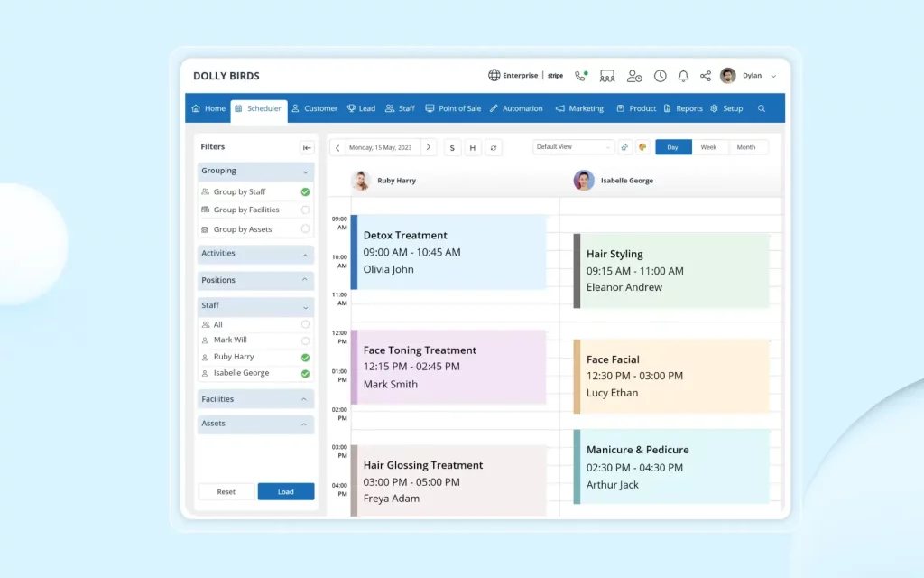Click the Load button
Image resolution: width=924 pixels, height=578 pixels.
[286, 492]
